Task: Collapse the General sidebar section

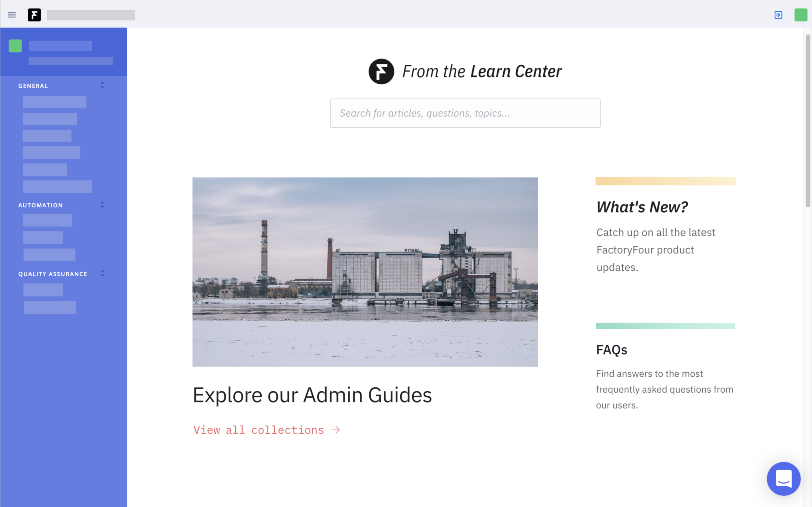Action: (102, 85)
